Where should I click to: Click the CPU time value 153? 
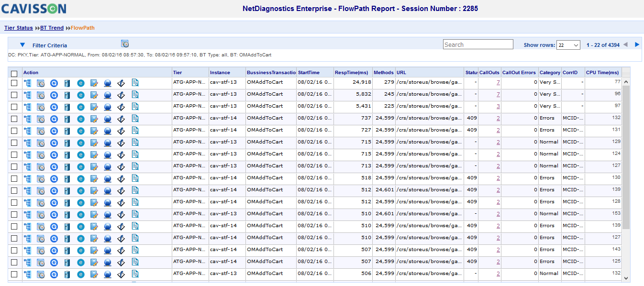(x=616, y=213)
